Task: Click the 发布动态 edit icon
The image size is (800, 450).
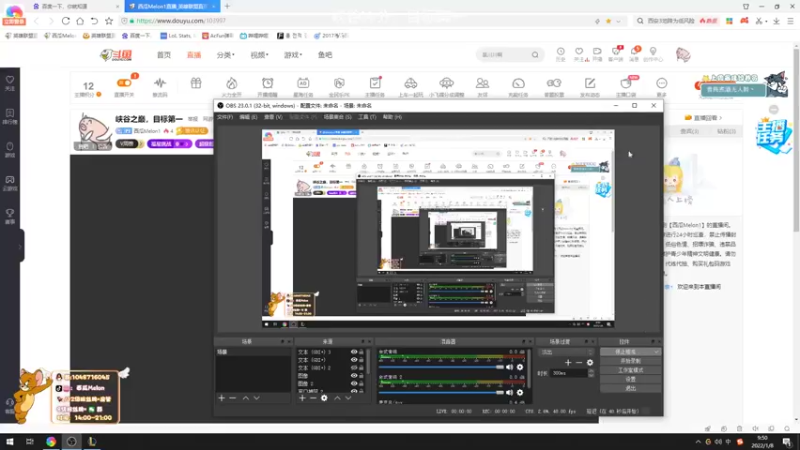Action: click(590, 83)
